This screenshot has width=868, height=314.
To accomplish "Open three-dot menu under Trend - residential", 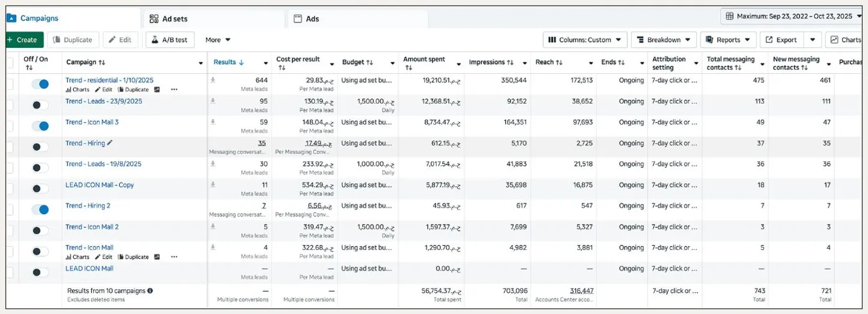I will coord(174,89).
